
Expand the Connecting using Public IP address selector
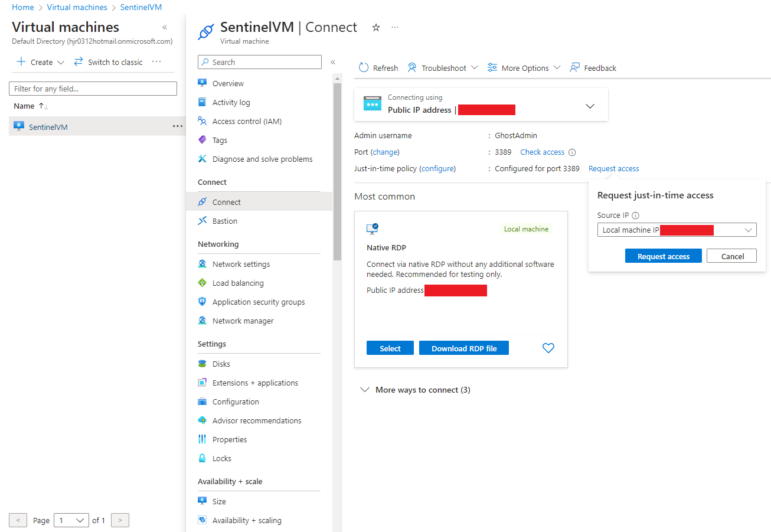pyautogui.click(x=481, y=105)
